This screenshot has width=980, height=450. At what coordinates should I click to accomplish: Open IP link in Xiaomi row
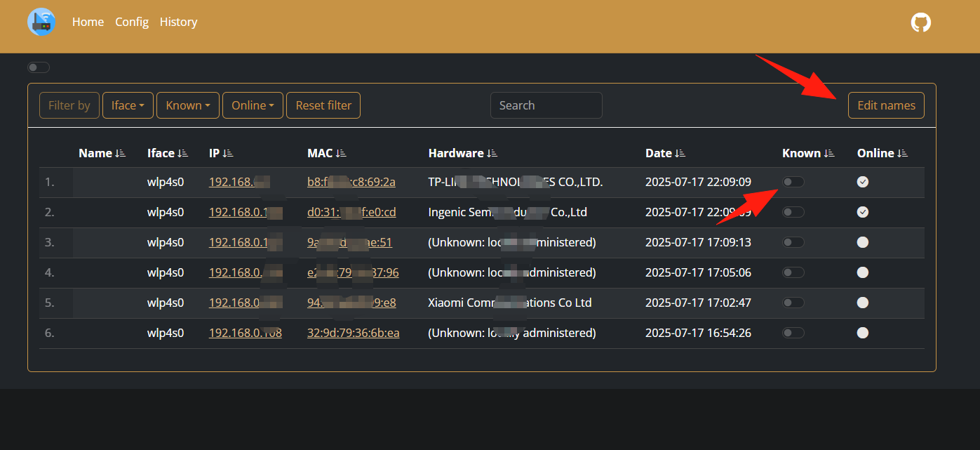(246, 303)
